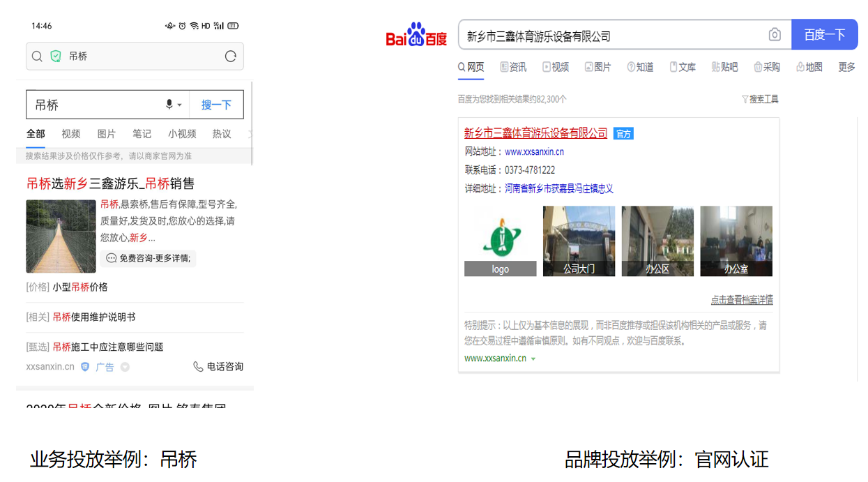Click the 公司大门 photo thumbnail
The width and height of the screenshot is (868, 482).
click(x=579, y=241)
